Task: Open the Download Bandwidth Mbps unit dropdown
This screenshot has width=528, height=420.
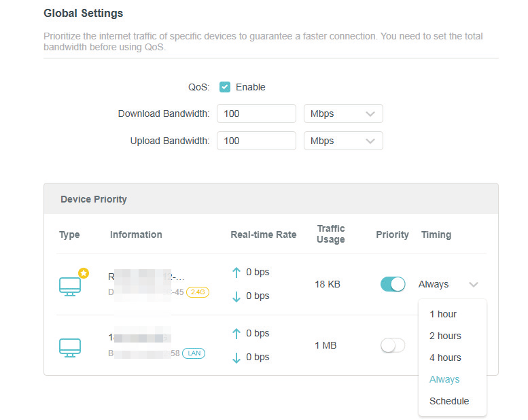Action: tap(343, 113)
